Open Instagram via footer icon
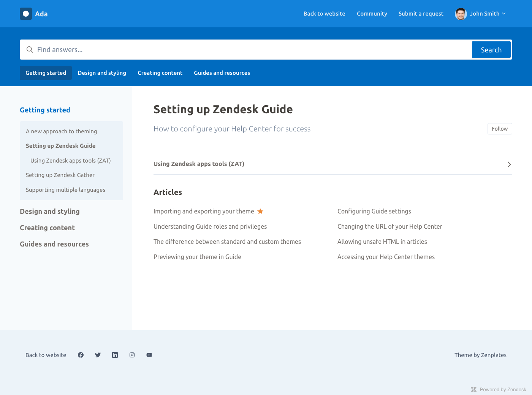The height and width of the screenshot is (395, 532). [x=132, y=355]
